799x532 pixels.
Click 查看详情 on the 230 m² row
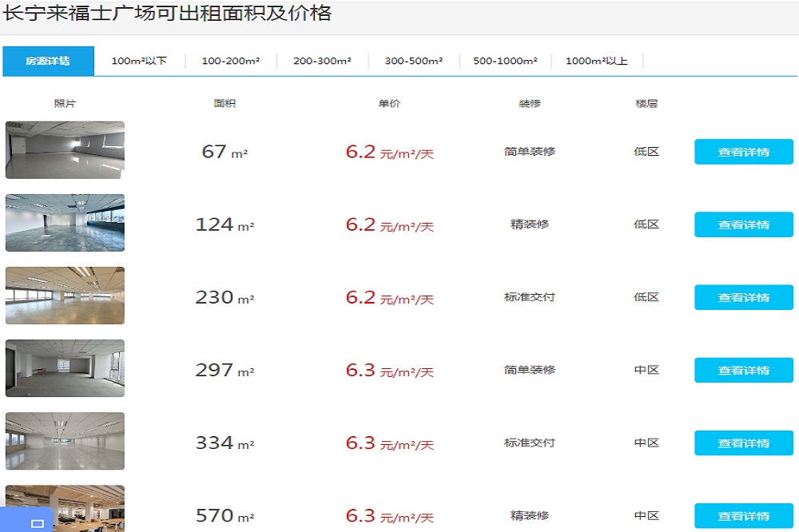pyautogui.click(x=743, y=298)
